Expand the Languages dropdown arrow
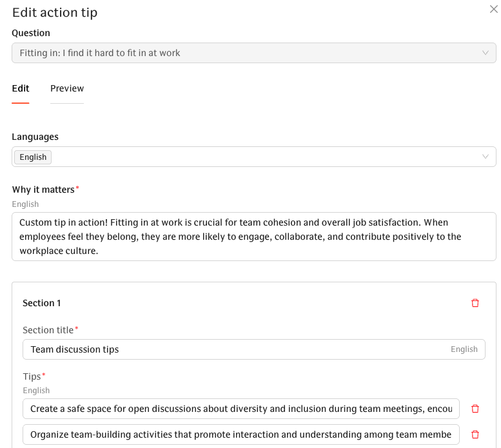Viewport: 501px width, 448px height. pos(486,157)
